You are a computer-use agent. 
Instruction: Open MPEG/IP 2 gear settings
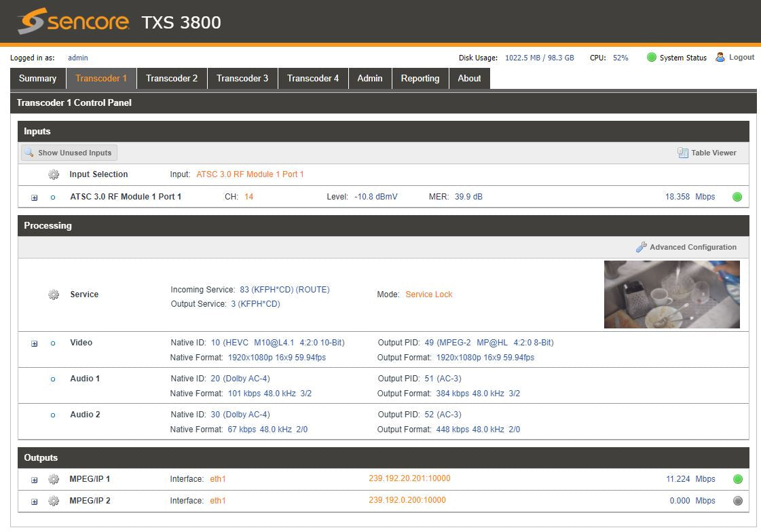pos(54,501)
